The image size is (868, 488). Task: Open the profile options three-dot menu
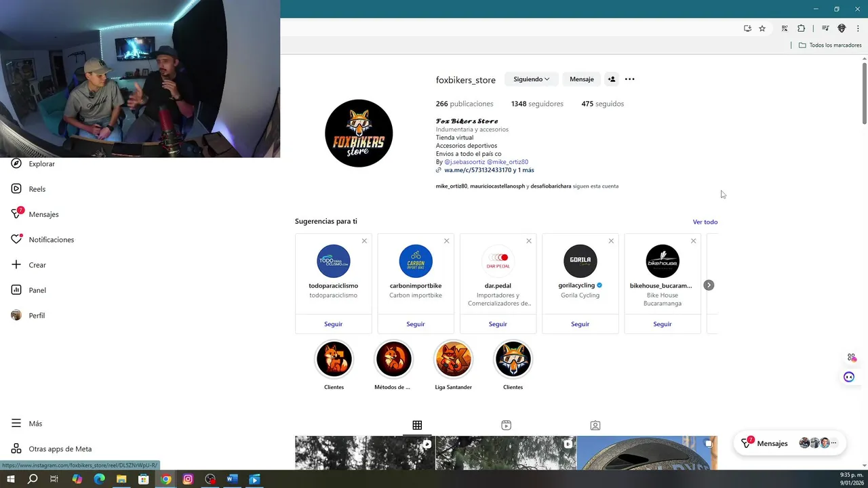point(630,79)
